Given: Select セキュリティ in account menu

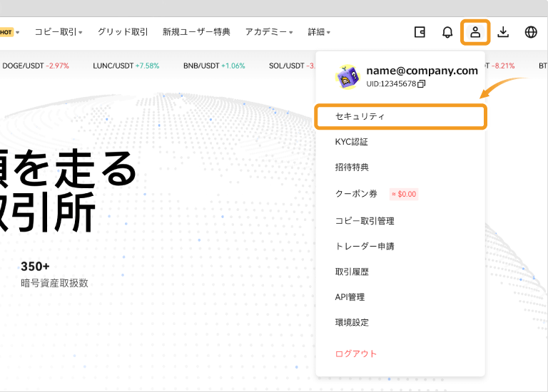Looking at the screenshot, I should [x=400, y=117].
